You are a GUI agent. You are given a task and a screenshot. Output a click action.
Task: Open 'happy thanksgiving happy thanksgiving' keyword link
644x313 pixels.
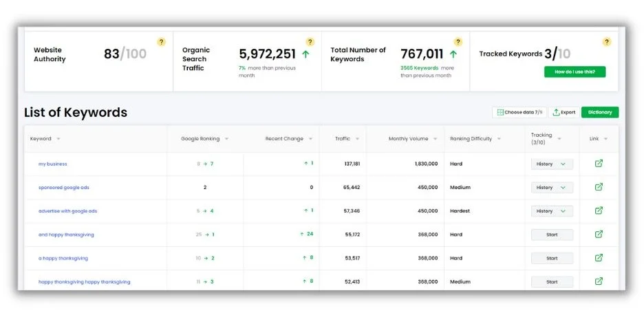tap(84, 282)
